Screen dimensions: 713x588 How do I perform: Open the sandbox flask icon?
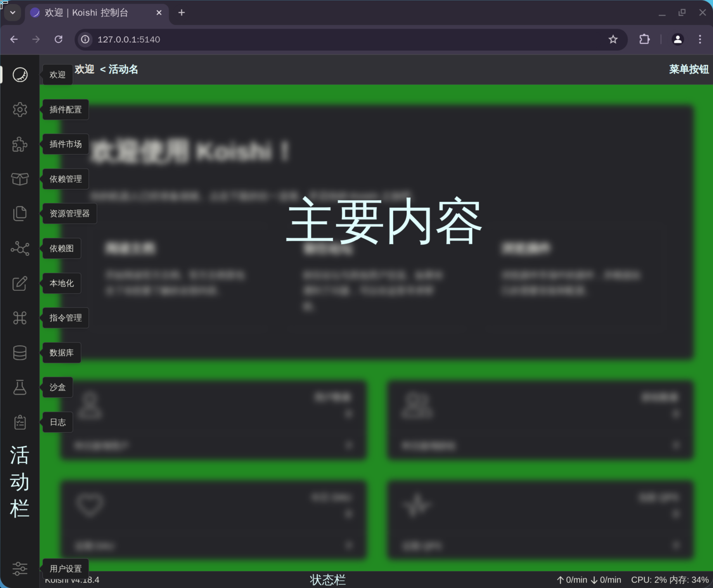20,387
